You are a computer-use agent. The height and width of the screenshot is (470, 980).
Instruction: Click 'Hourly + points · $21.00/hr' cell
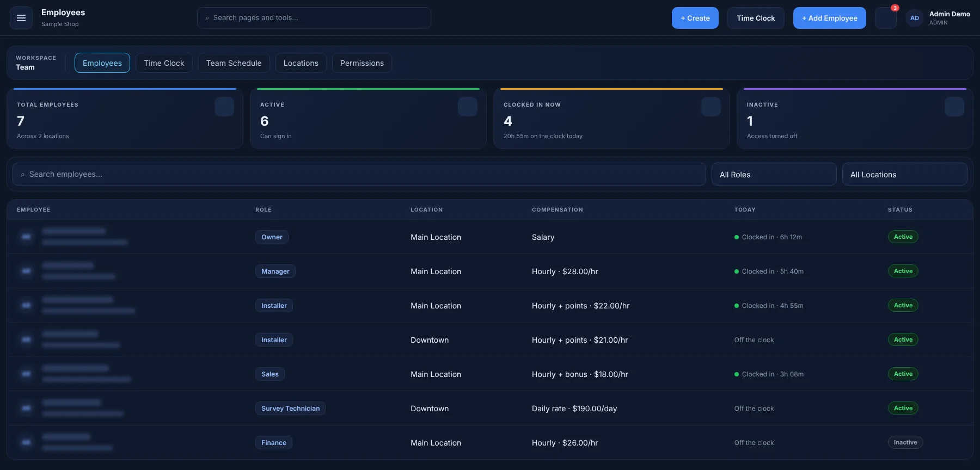pos(580,340)
